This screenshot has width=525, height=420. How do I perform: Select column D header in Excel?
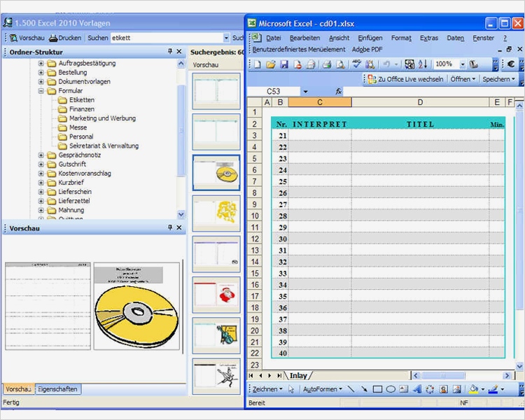[420, 102]
